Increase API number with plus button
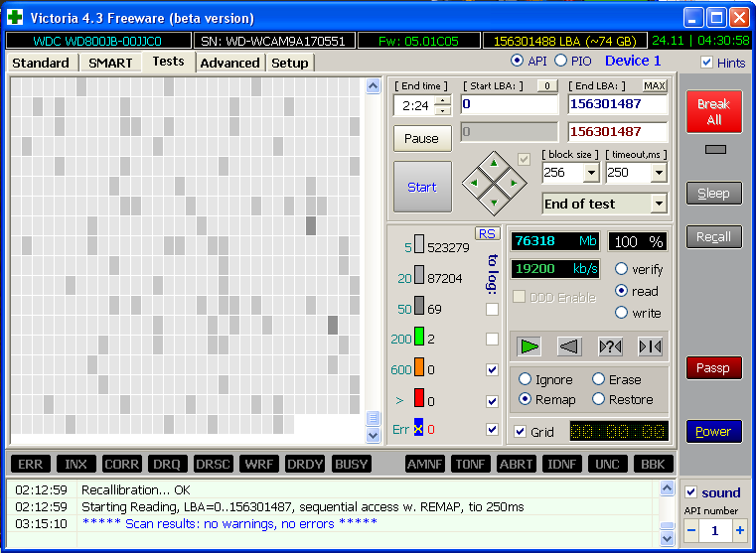 [739, 530]
